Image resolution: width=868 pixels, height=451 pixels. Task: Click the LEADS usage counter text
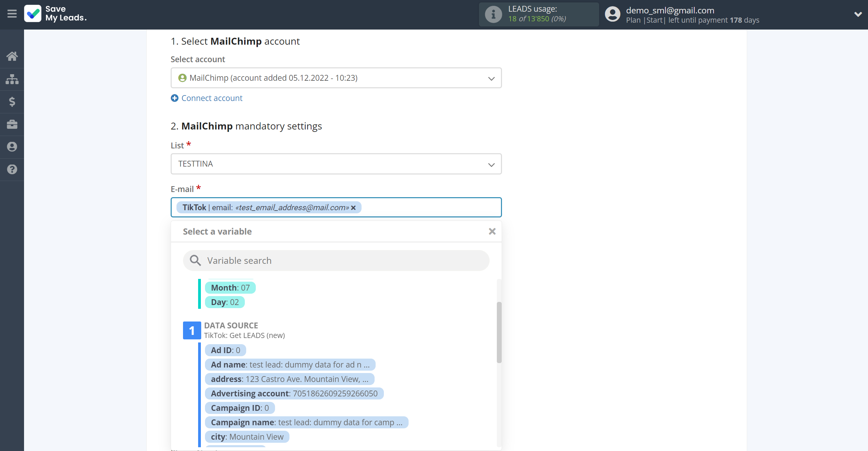(537, 19)
